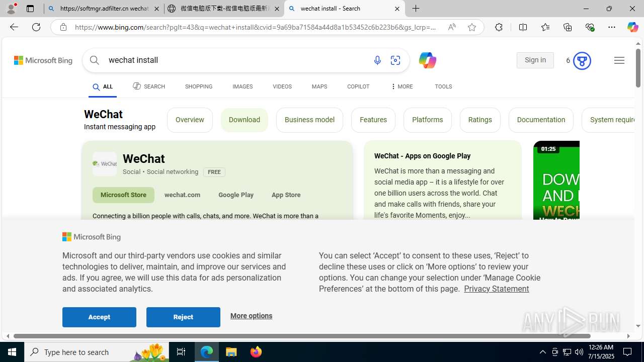Reject cookies on Bing banner

(x=183, y=317)
